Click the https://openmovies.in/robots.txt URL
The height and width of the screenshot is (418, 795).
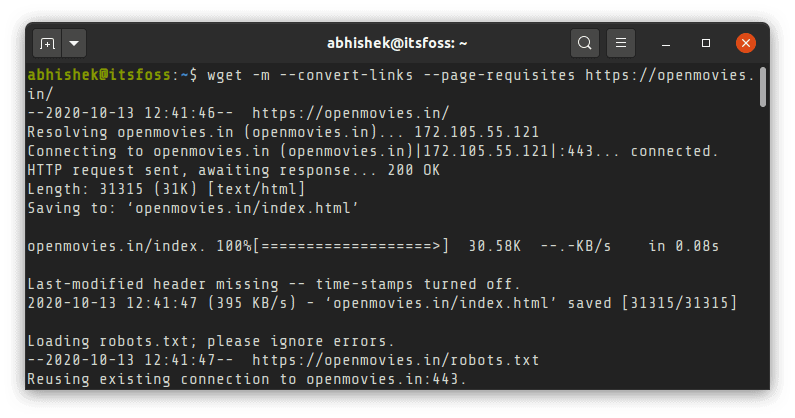(395, 360)
